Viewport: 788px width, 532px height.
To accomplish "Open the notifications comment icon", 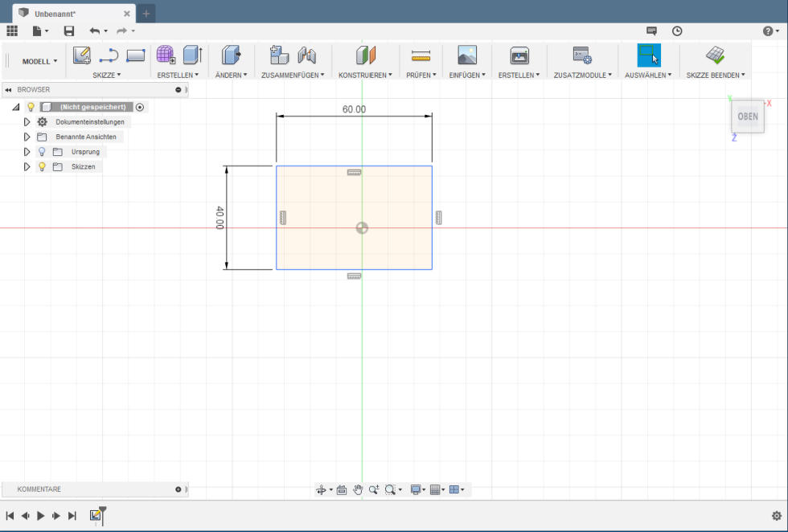I will (x=651, y=31).
